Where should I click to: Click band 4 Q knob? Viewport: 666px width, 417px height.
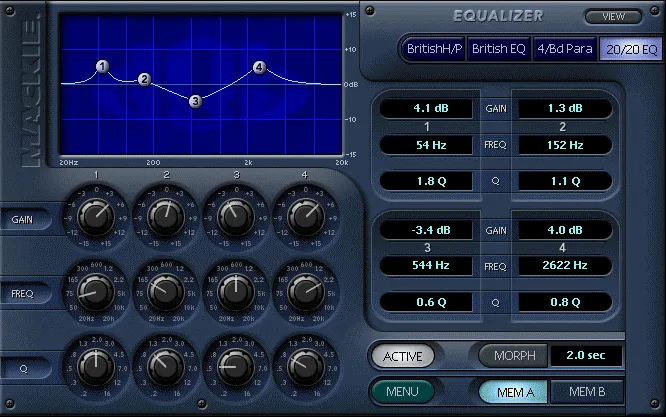[x=306, y=366]
